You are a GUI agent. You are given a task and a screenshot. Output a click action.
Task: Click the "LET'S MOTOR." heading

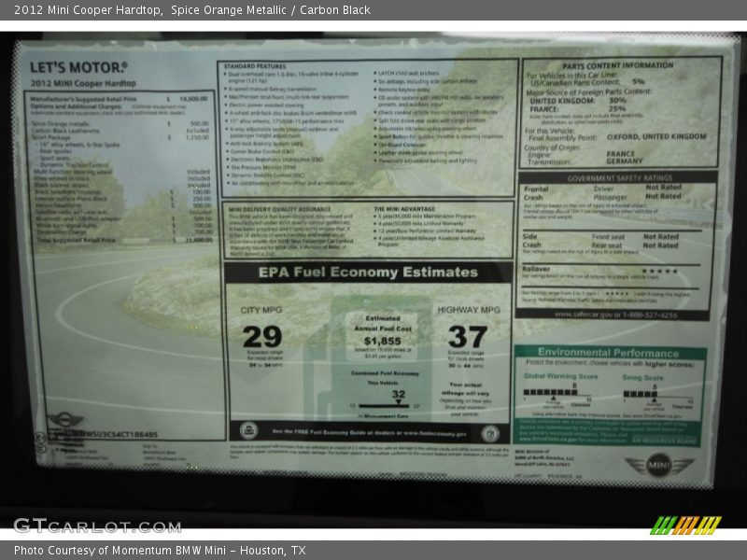pos(78,67)
